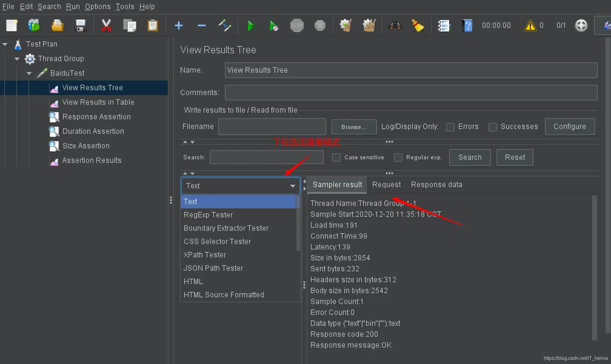The width and height of the screenshot is (611, 364).
Task: Open the Options menu
Action: [98, 7]
